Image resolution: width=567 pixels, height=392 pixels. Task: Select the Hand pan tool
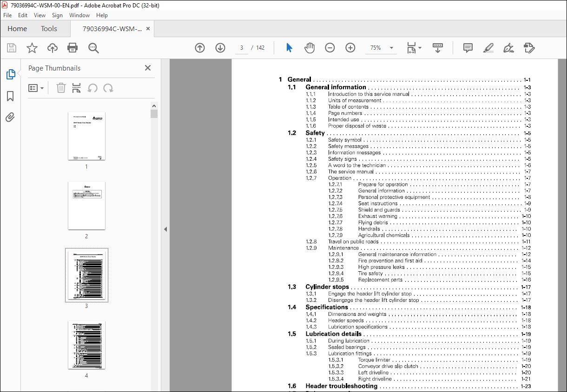[x=310, y=48]
